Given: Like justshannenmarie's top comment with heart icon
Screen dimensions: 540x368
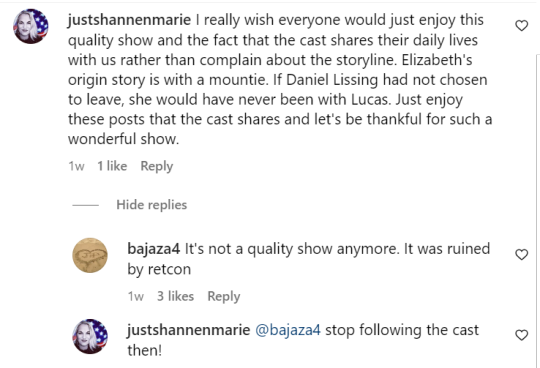Looking at the screenshot, I should click(x=521, y=26).
